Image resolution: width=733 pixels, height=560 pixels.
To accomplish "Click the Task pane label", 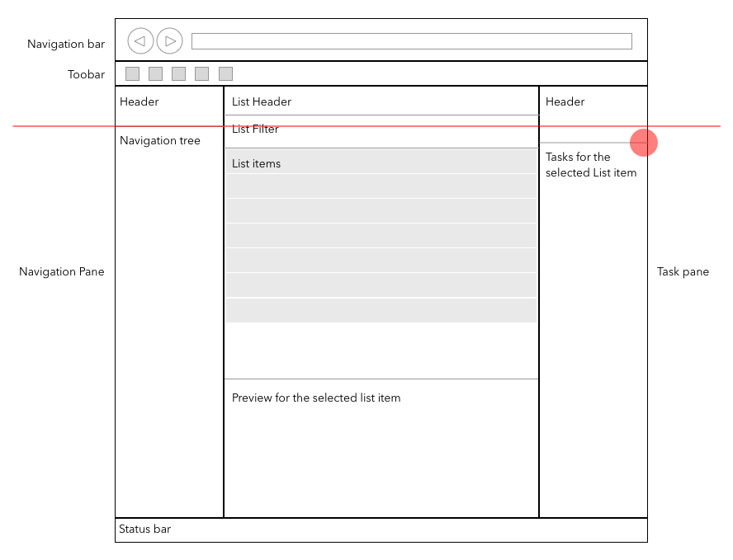I will coord(683,272).
